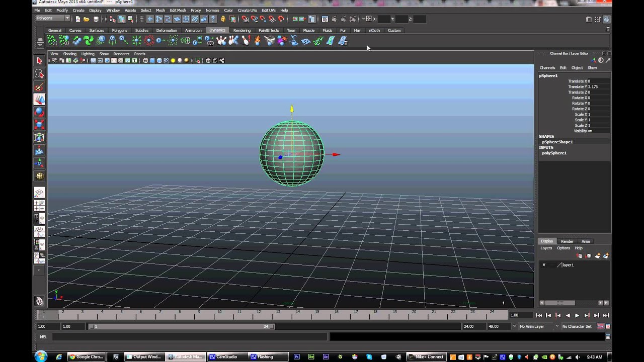
Task: Click the time range slider bar
Action: (x=182, y=327)
